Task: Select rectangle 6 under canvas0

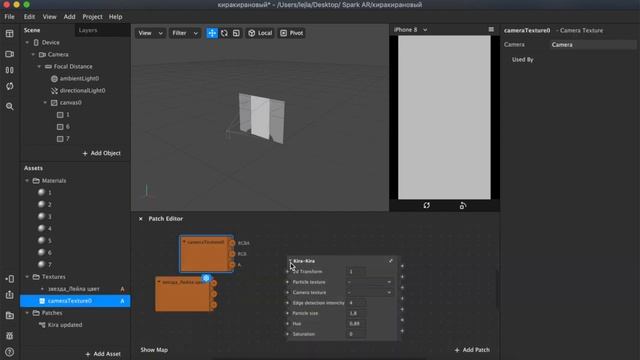Action: coord(63,127)
